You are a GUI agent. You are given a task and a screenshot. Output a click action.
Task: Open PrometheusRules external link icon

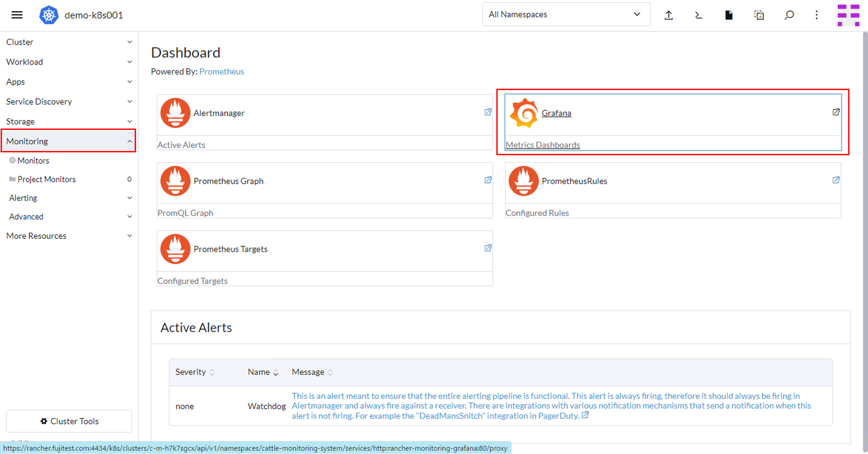836,180
